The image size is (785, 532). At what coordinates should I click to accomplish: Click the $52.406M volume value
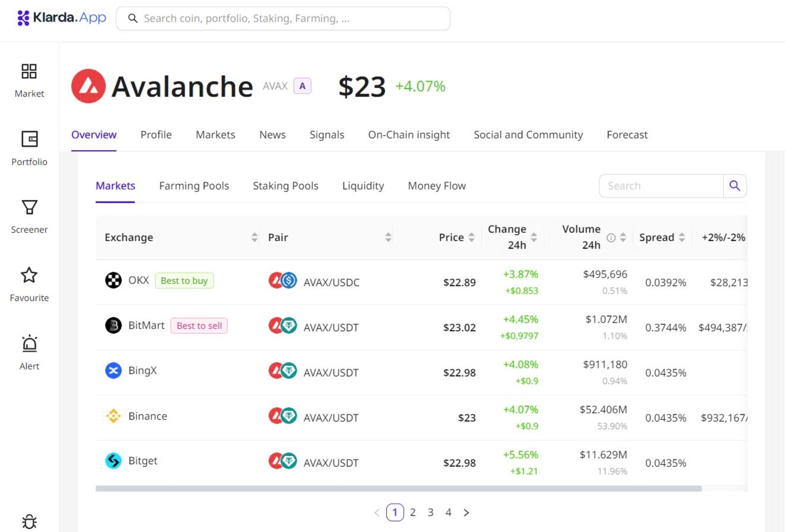(x=603, y=409)
